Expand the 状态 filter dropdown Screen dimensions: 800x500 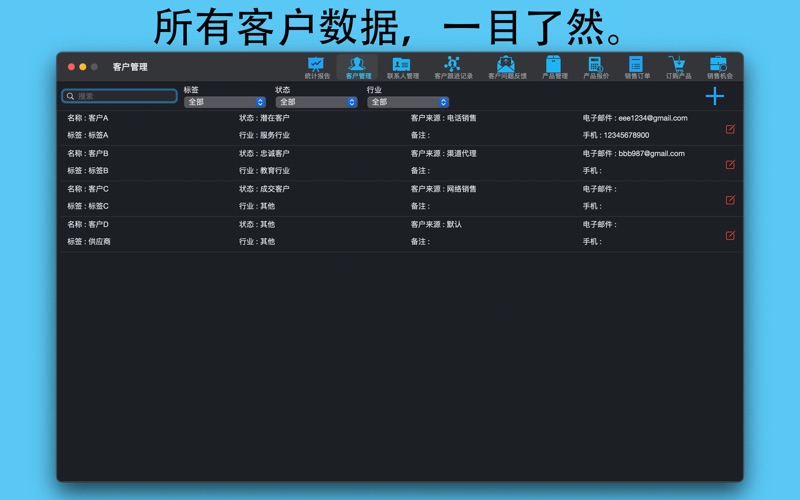pyautogui.click(x=316, y=102)
